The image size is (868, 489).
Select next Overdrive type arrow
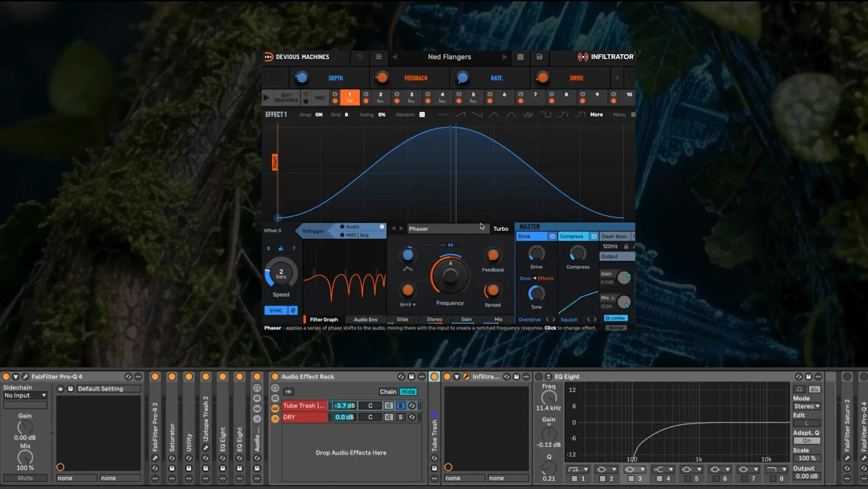click(x=554, y=320)
